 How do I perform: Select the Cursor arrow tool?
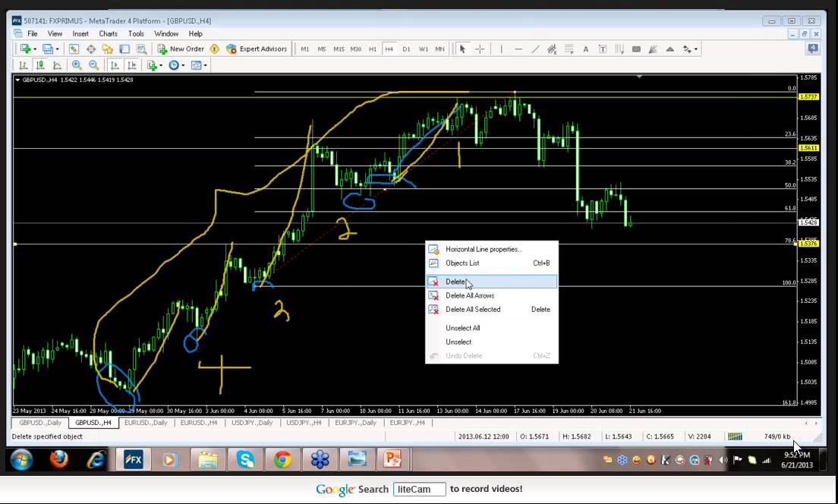click(463, 49)
